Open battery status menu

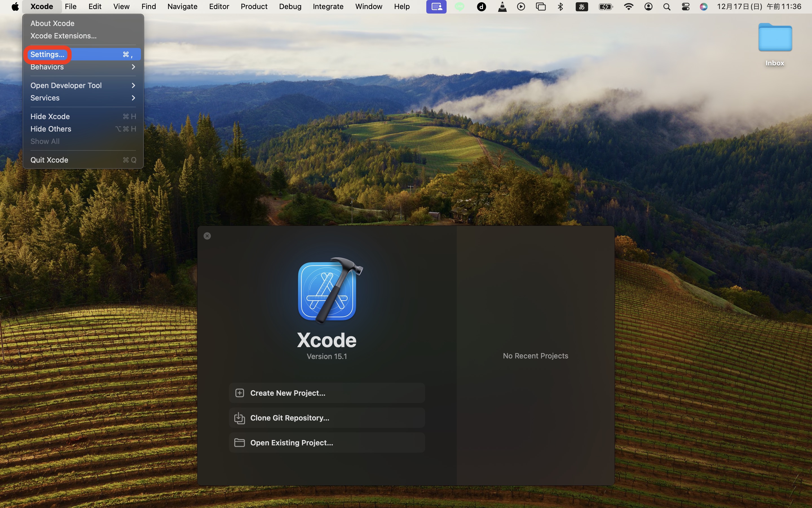tap(606, 6)
